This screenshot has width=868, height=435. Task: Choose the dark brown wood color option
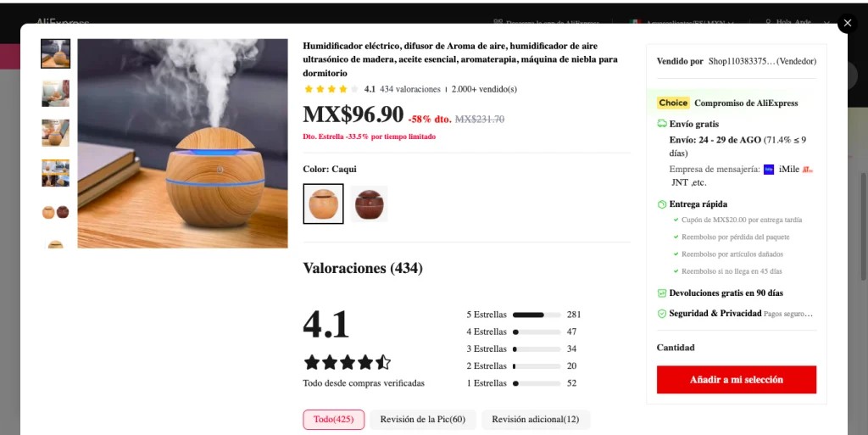coord(369,204)
